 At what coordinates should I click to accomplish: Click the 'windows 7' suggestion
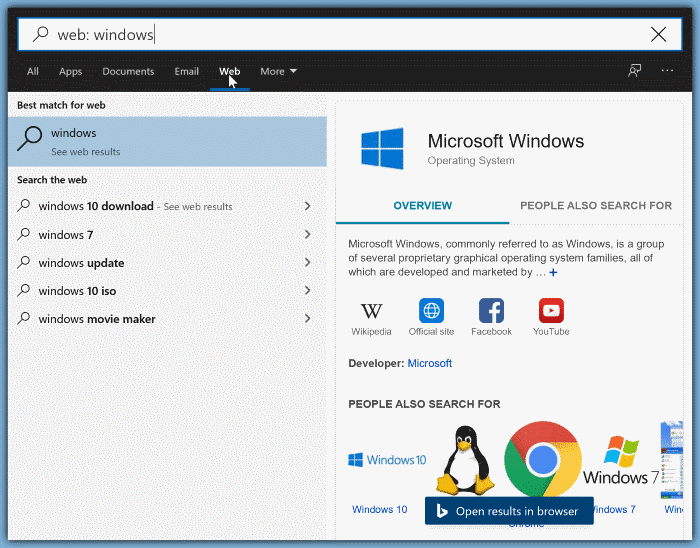[x=167, y=235]
